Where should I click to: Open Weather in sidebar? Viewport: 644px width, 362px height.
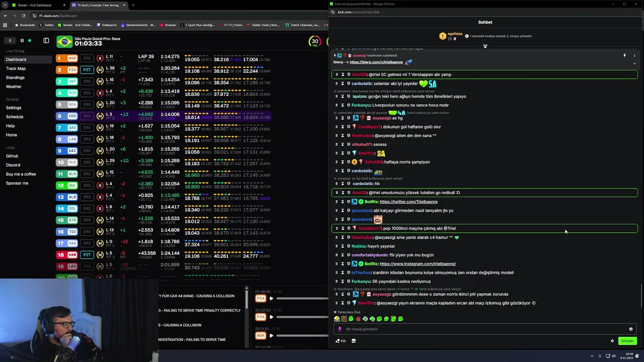(x=14, y=86)
